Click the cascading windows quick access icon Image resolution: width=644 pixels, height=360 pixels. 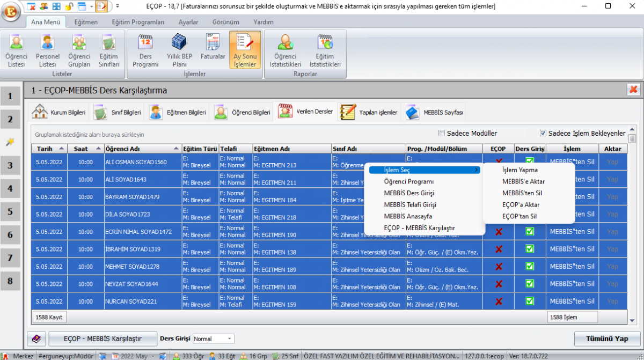click(x=82, y=6)
